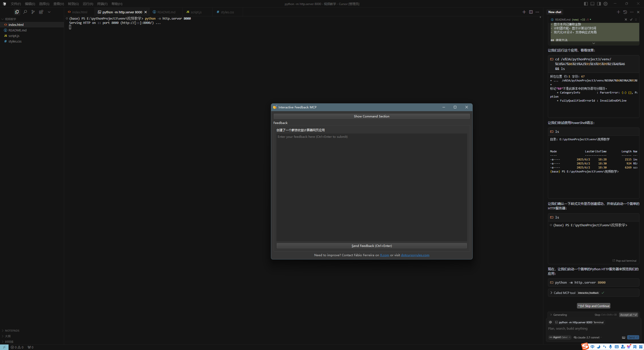Split the editor right icon
This screenshot has height=350, width=644.
(531, 12)
